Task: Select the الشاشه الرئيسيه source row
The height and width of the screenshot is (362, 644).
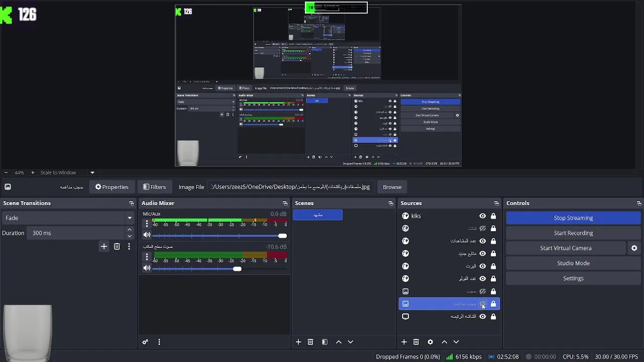Action: [x=449, y=316]
